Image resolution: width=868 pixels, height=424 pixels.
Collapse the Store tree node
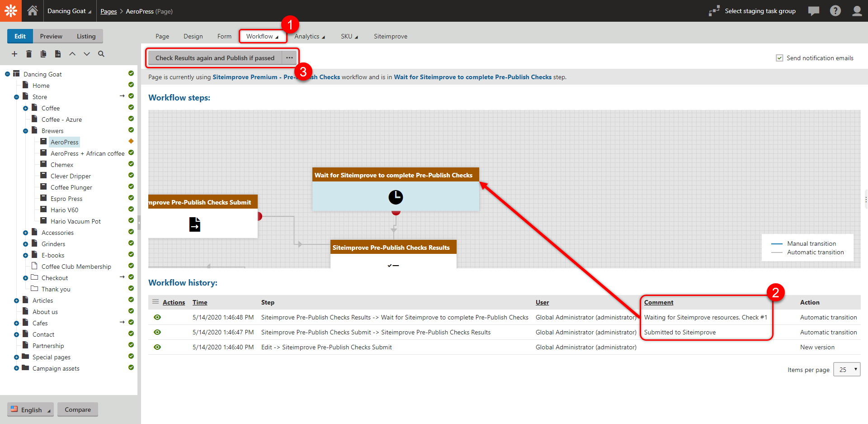[16, 97]
